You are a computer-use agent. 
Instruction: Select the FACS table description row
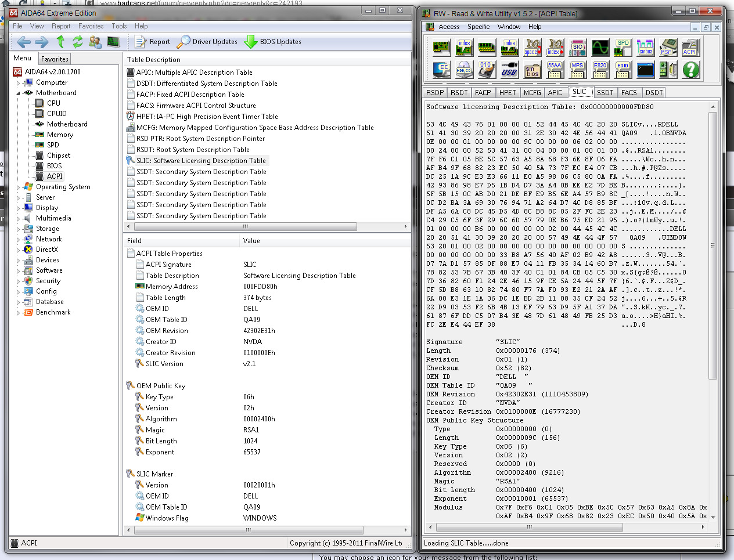196,106
